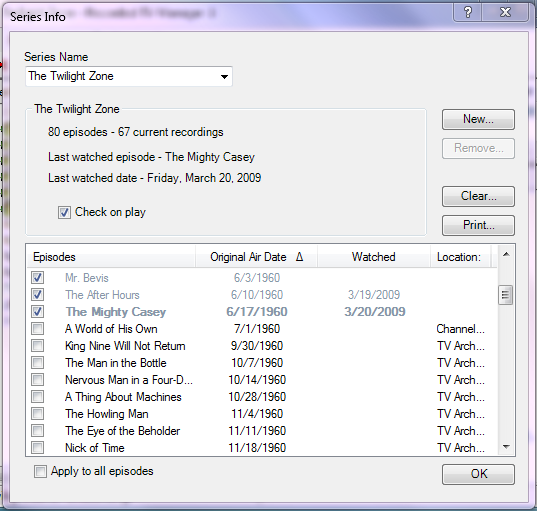The width and height of the screenshot is (537, 511).
Task: Click the sort triangle on Original Air Date
Action: point(299,257)
